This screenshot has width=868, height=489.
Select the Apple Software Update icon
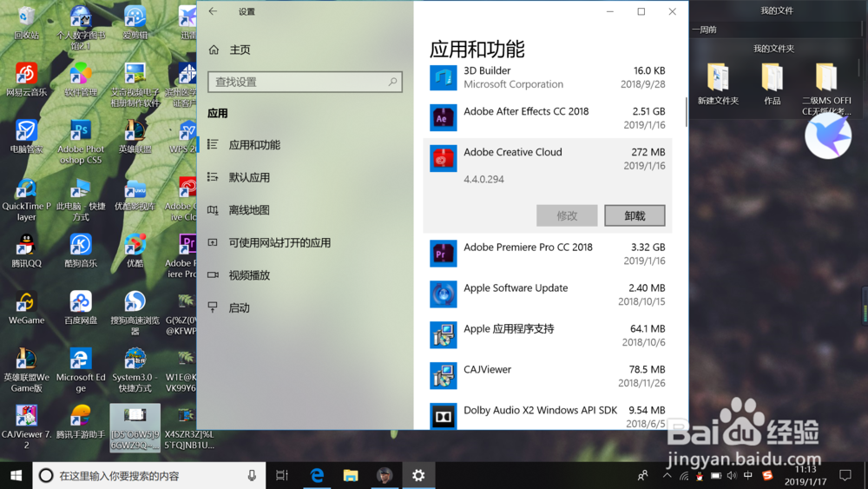pyautogui.click(x=444, y=294)
